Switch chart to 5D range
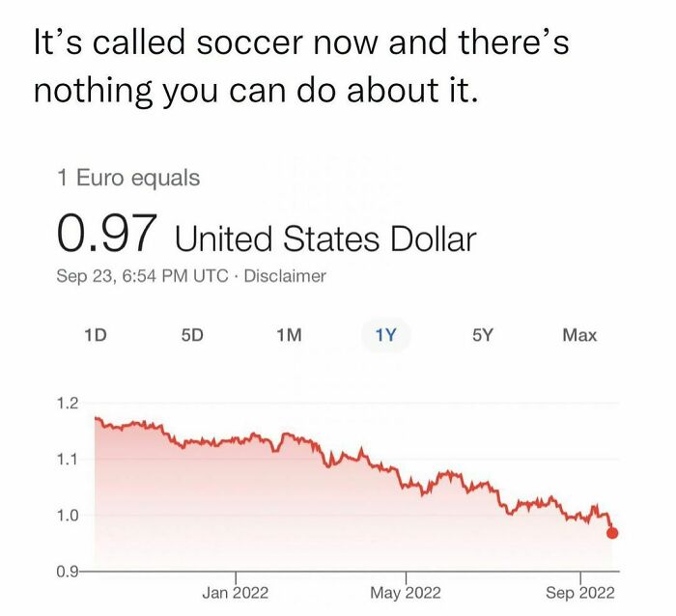This screenshot has height=616, width=676. pyautogui.click(x=192, y=335)
